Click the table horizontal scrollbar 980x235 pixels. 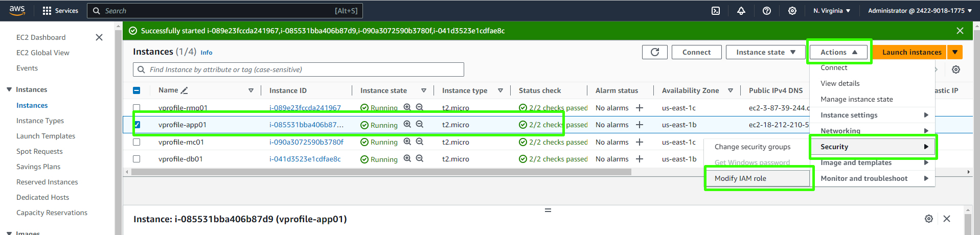[x=381, y=172]
